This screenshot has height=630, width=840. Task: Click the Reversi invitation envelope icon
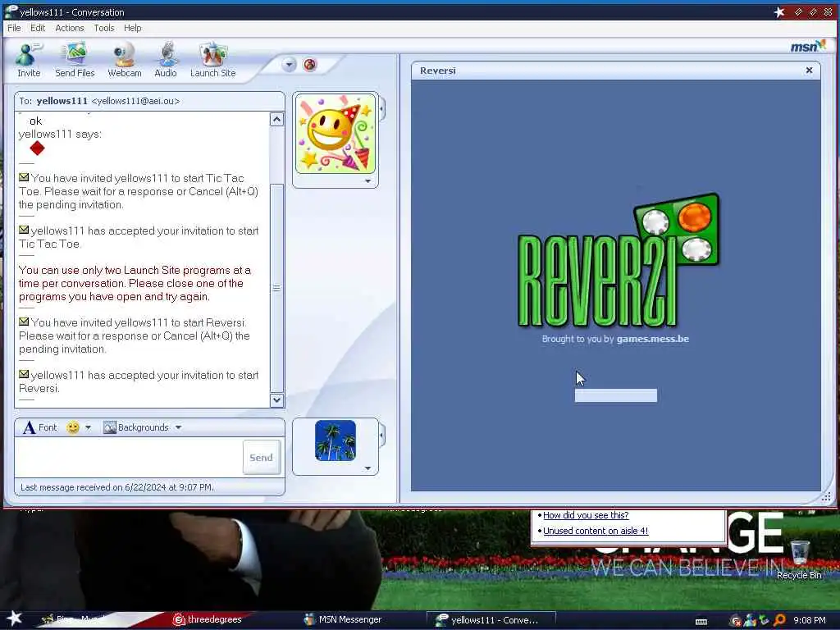tap(24, 322)
